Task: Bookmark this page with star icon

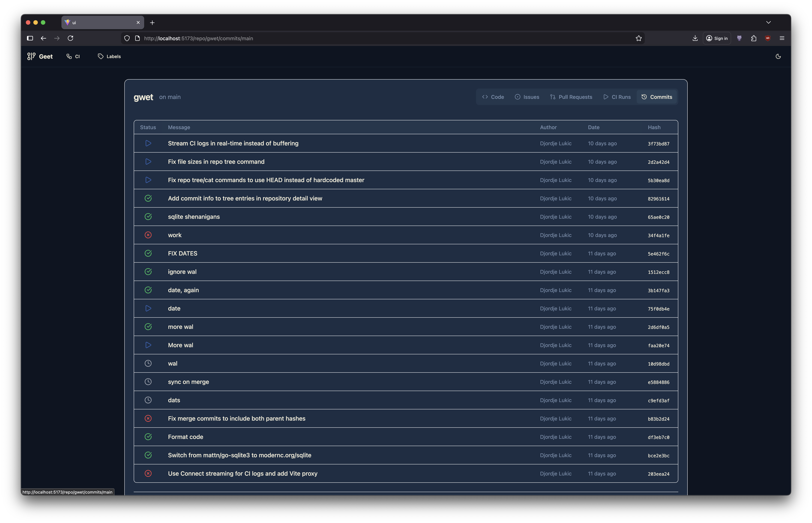Action: coord(638,38)
